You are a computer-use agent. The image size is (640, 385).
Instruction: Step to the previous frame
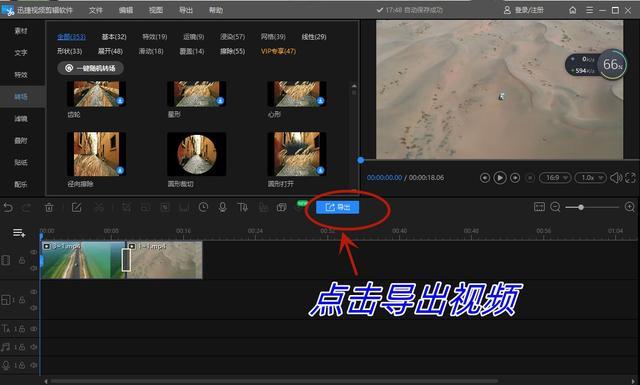[484, 178]
